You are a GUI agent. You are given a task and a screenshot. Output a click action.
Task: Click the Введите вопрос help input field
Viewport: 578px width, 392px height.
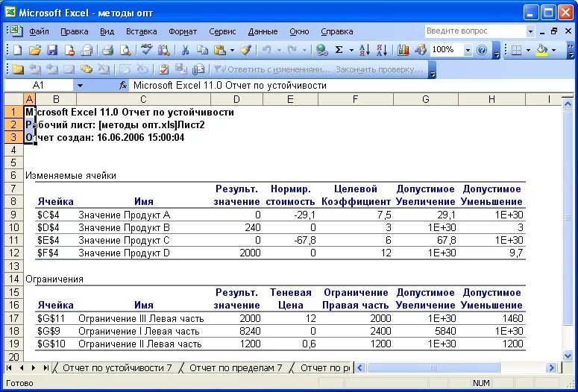click(476, 31)
